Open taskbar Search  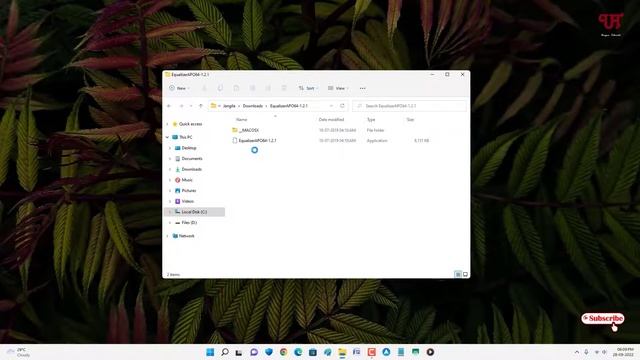point(225,352)
